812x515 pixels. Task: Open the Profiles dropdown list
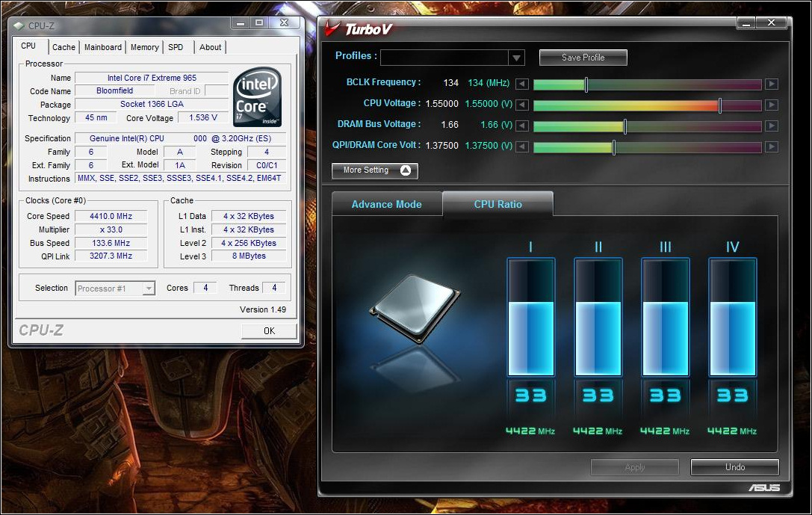[516, 58]
